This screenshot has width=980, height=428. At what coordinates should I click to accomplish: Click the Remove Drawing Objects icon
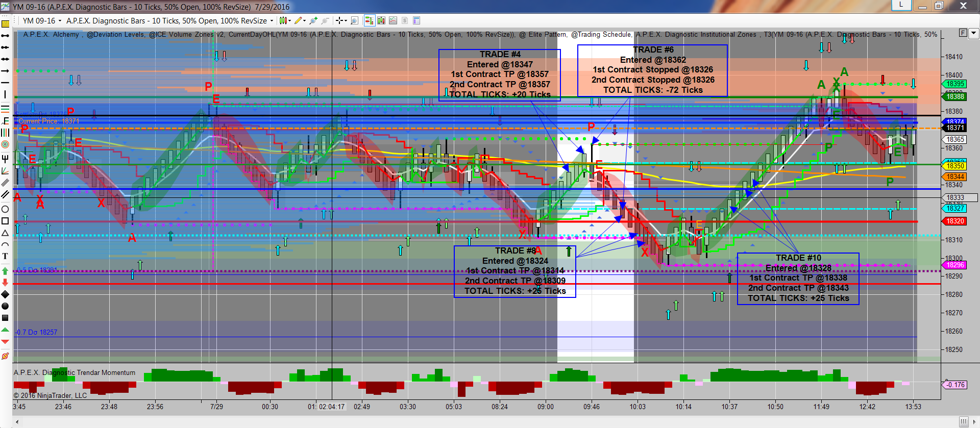pos(5,355)
